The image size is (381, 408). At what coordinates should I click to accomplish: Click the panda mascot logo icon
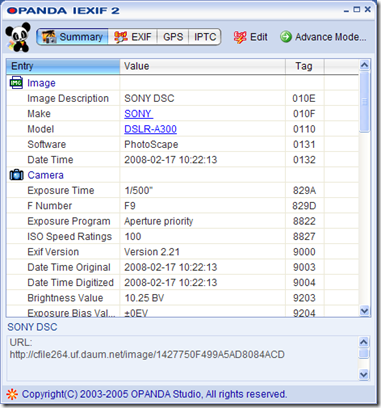pyautogui.click(x=18, y=37)
